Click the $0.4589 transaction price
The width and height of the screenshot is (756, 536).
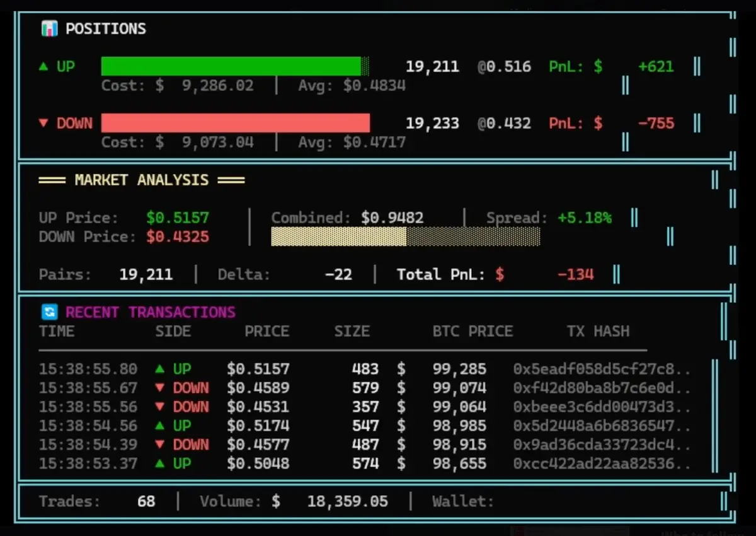point(258,388)
